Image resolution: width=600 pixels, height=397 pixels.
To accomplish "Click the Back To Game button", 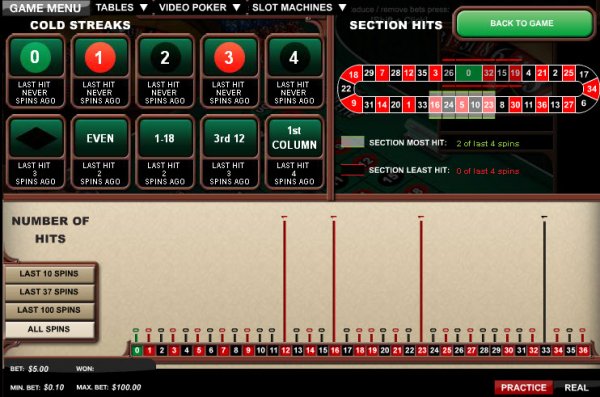I will (x=522, y=23).
